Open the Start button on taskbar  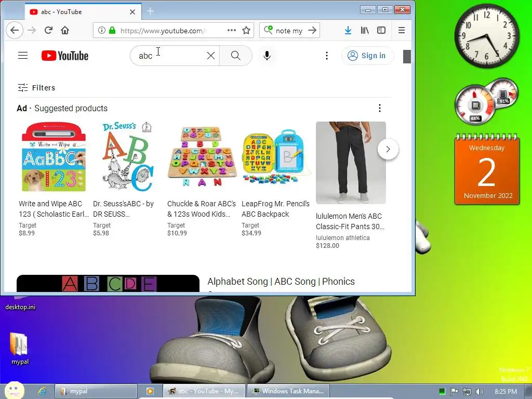tap(14, 391)
